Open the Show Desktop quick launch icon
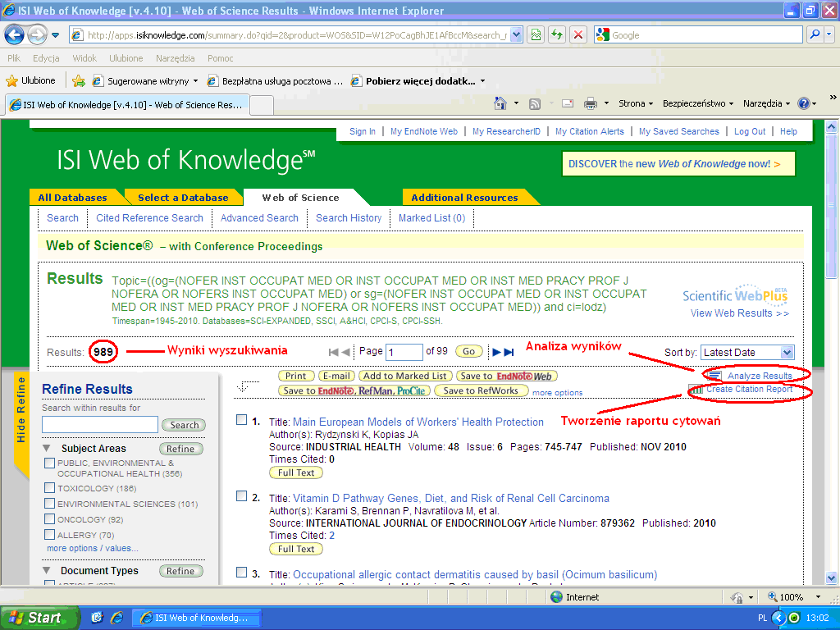Viewport: 840px width, 630px height. click(x=97, y=618)
